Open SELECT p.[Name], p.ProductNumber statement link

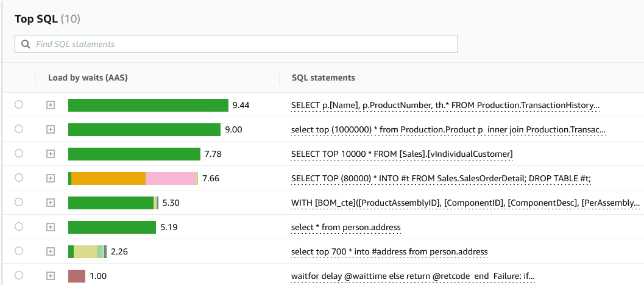[445, 105]
